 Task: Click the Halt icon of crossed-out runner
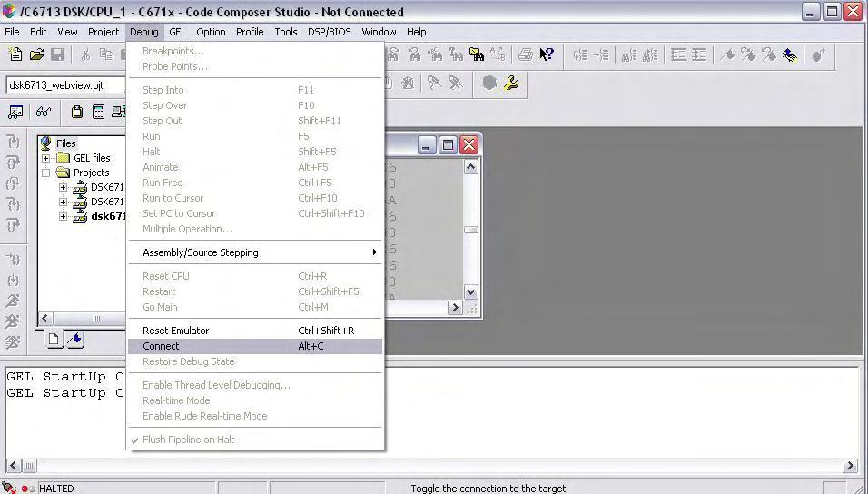(x=13, y=321)
